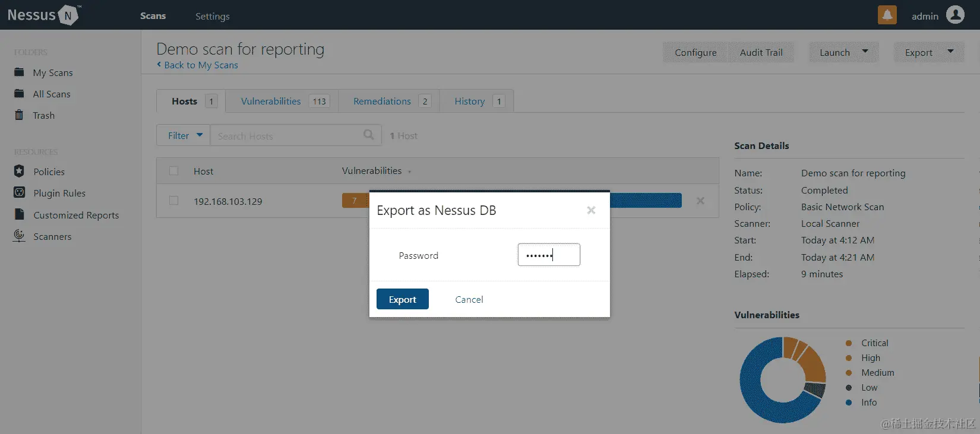Image resolution: width=980 pixels, height=434 pixels.
Task: Click the Low legend dot
Action: coord(849,388)
